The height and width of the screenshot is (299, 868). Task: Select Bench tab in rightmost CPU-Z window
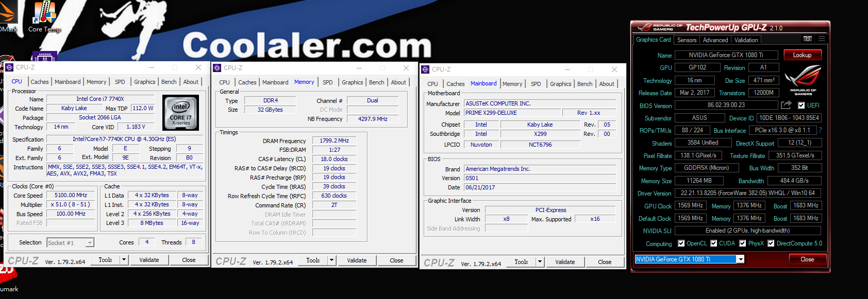(x=585, y=84)
